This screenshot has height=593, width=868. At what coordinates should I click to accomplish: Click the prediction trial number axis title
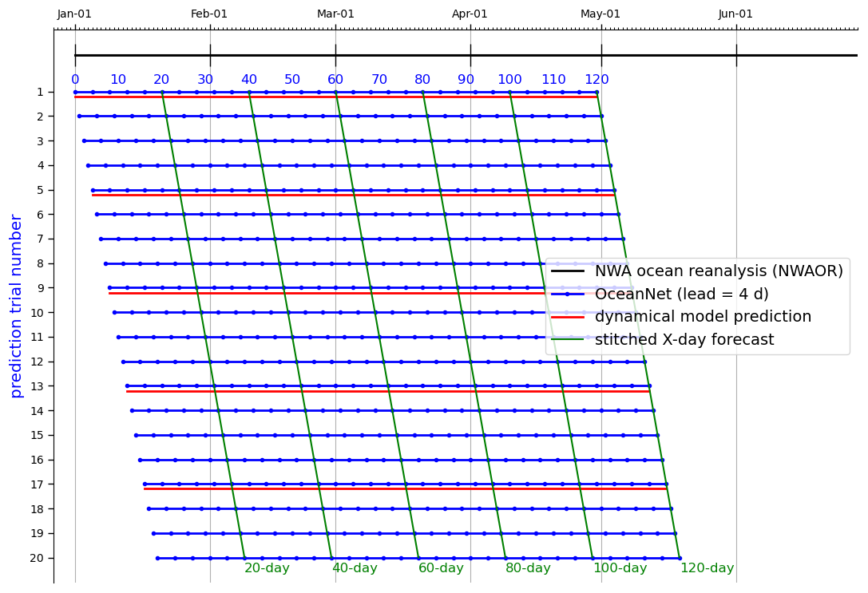[x=17, y=306]
